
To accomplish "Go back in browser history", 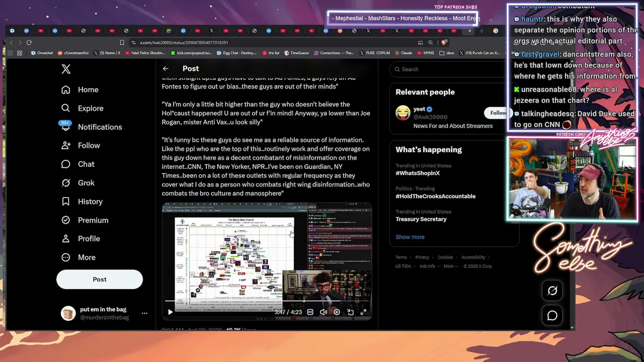I will pyautogui.click(x=12, y=43).
